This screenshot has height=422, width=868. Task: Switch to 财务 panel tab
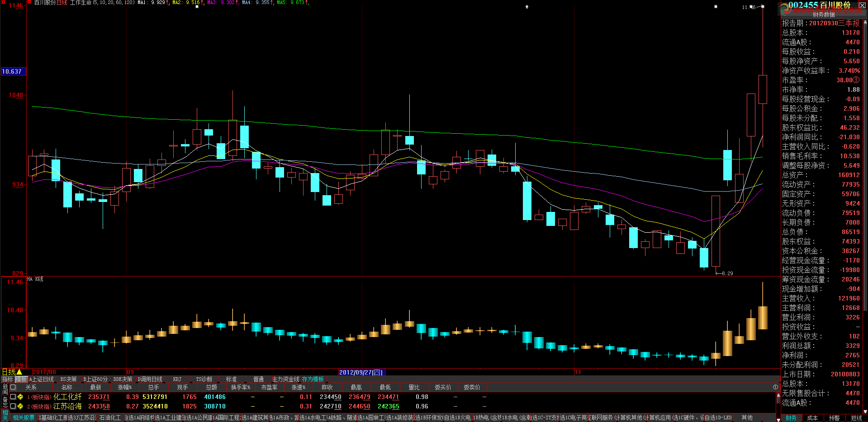tap(791, 418)
